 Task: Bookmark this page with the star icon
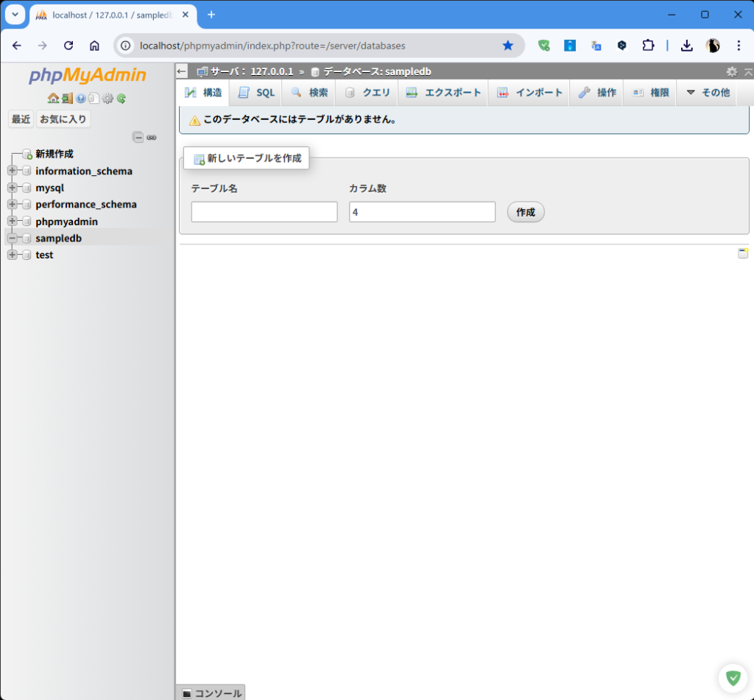point(507,46)
